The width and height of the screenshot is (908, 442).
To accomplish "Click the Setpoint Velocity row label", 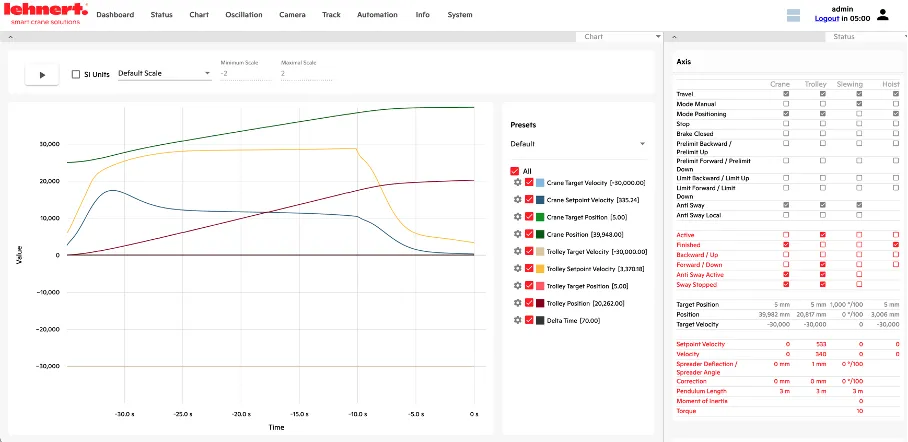I will tap(701, 344).
